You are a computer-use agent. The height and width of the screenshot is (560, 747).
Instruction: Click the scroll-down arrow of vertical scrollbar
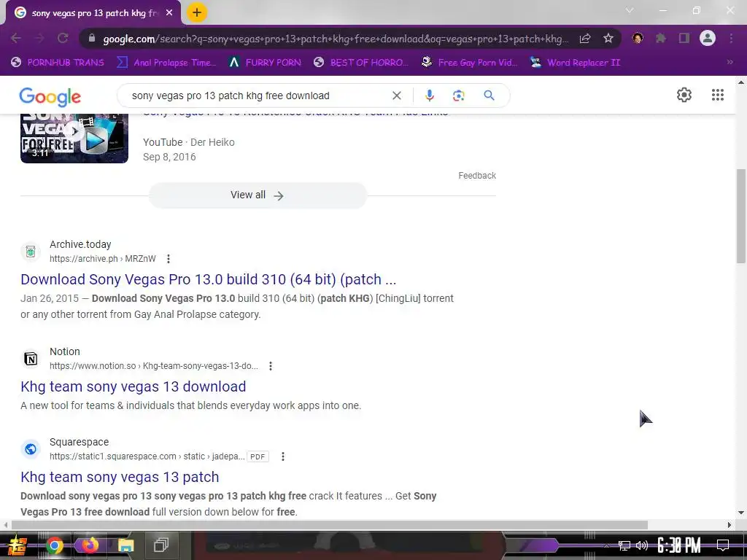741,513
